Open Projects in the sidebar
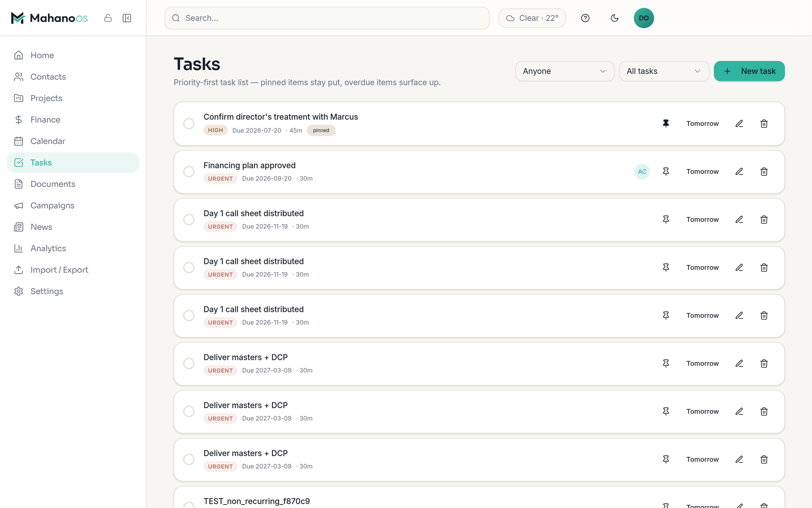The image size is (812, 508). 73,98
